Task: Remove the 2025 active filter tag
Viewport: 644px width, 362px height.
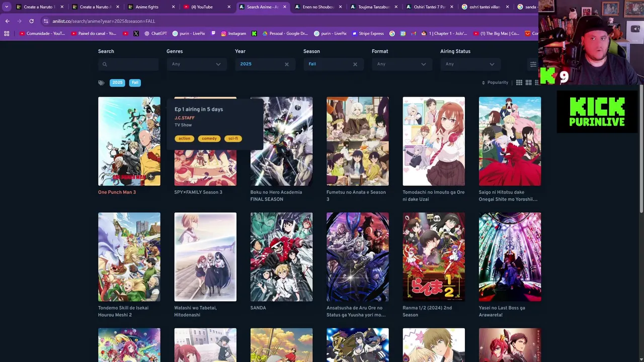Action: pos(117,82)
